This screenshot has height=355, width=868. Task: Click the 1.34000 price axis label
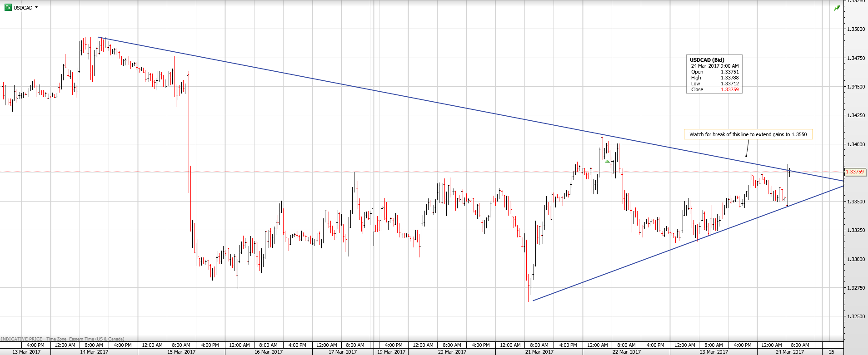[856, 144]
